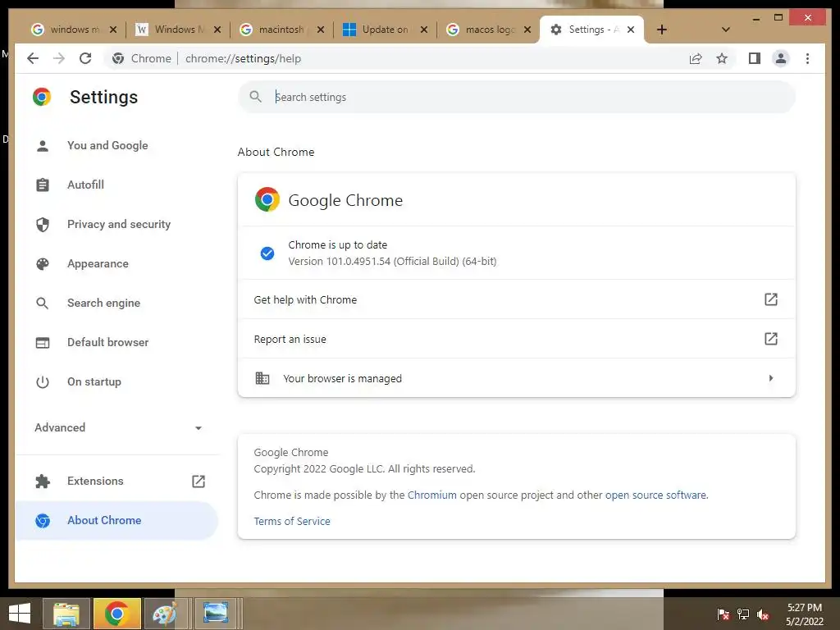This screenshot has width=840, height=630.
Task: Click the managed browser building icon
Action: [262, 378]
